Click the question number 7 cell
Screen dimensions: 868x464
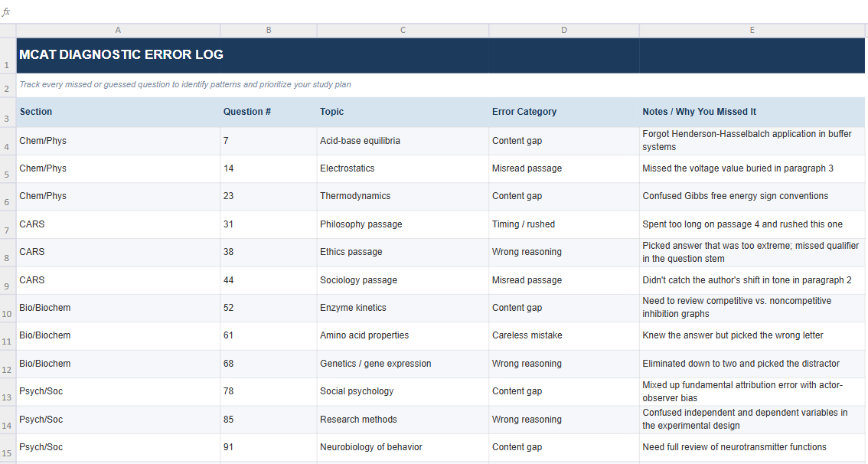click(x=269, y=141)
